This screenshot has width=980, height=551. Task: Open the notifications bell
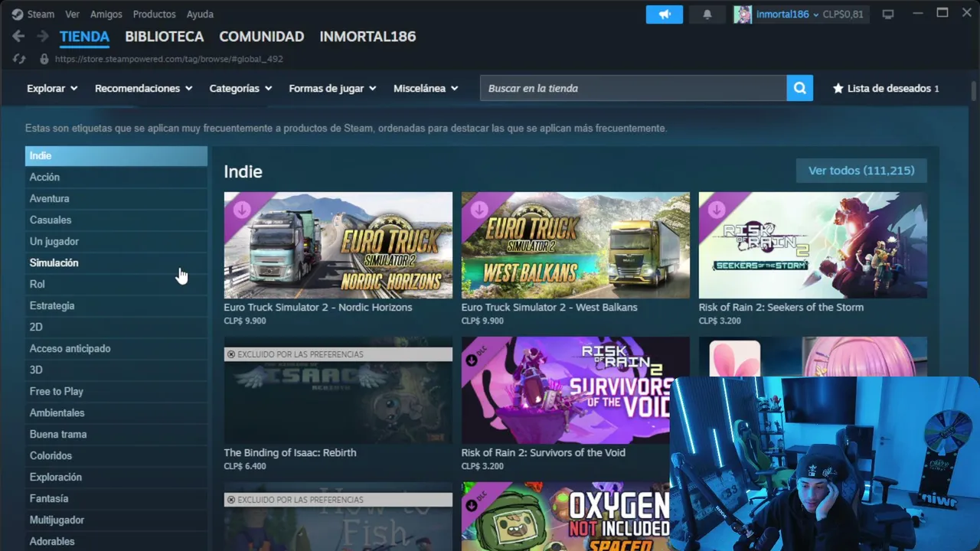(x=707, y=15)
